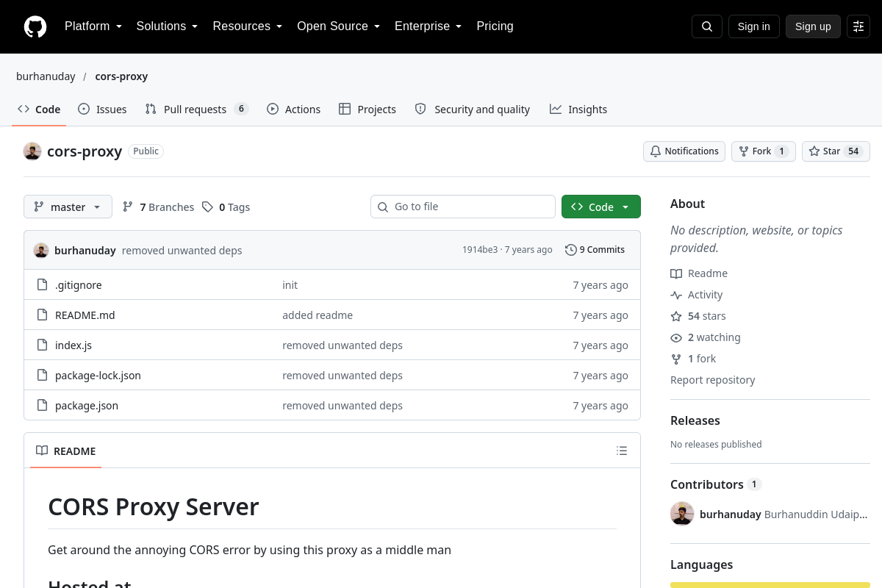Open "removed unwanted deps" message in header row
Image resolution: width=882 pixels, height=588 pixels.
click(x=182, y=250)
